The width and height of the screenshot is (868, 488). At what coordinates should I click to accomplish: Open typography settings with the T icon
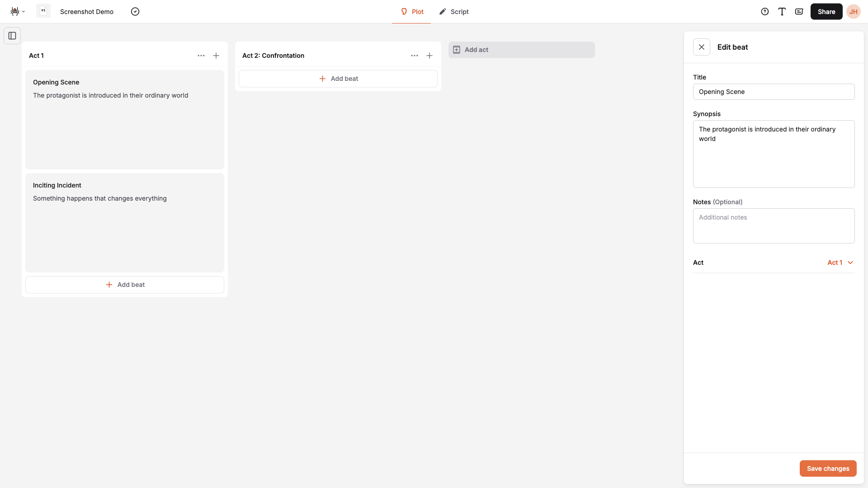click(x=782, y=11)
